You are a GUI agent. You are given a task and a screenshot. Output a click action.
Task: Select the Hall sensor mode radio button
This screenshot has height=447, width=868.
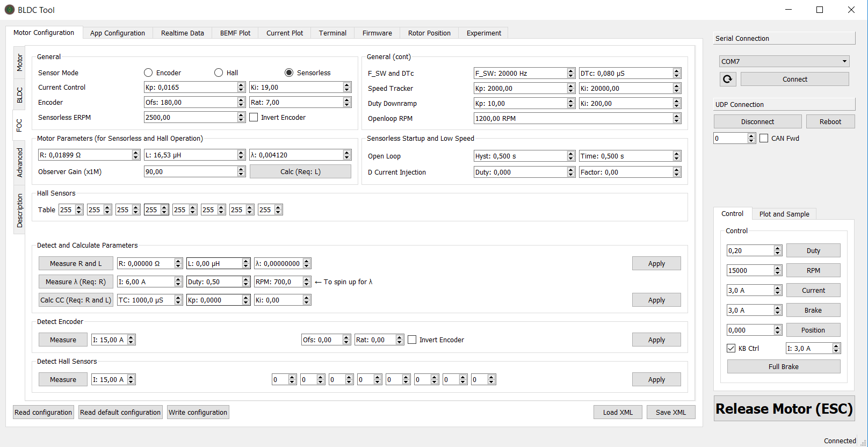(219, 73)
